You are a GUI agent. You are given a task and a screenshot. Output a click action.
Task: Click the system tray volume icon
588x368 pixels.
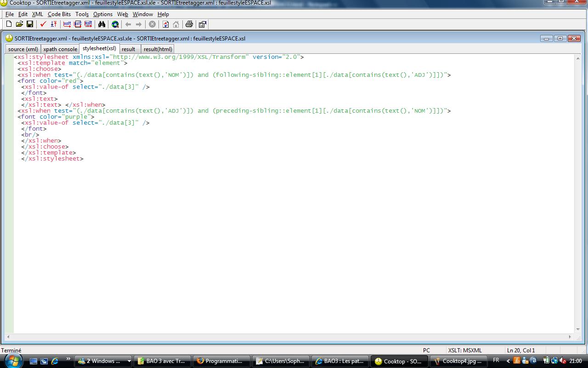tap(564, 361)
